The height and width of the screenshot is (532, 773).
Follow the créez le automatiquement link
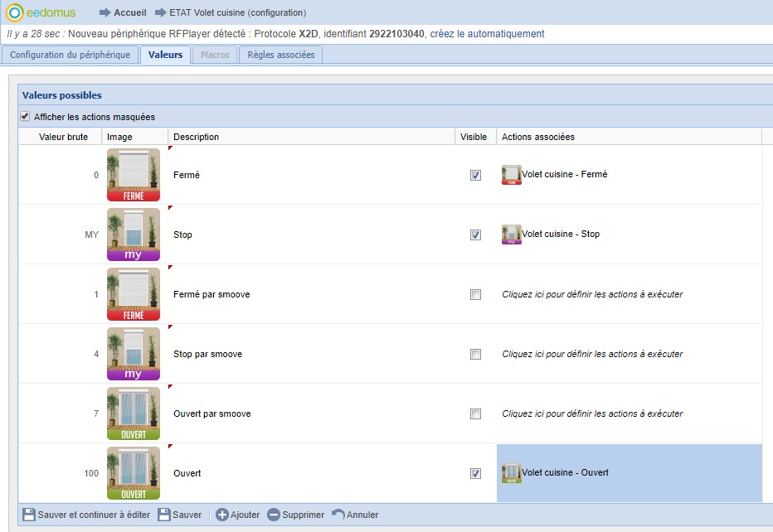(487, 34)
